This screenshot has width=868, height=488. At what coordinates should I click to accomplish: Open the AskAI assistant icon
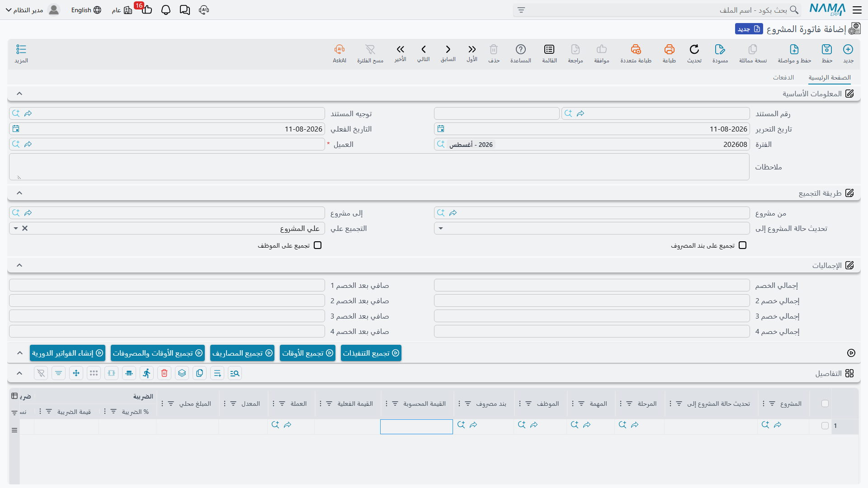[x=340, y=49]
